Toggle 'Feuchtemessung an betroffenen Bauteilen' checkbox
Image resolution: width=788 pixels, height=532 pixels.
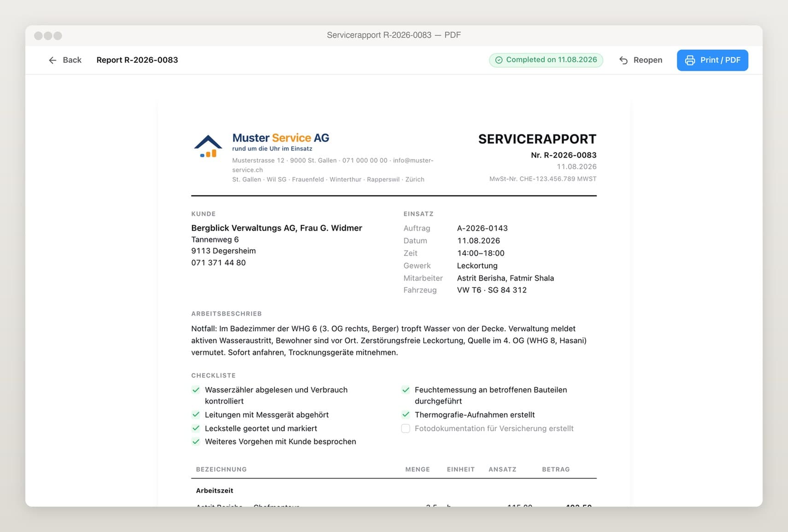(x=406, y=390)
